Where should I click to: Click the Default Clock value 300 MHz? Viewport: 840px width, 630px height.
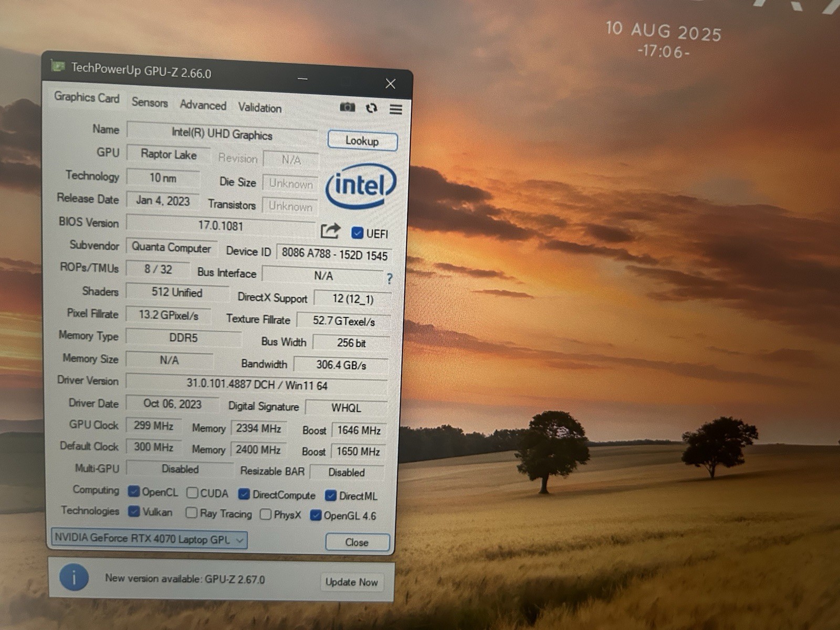point(153,447)
